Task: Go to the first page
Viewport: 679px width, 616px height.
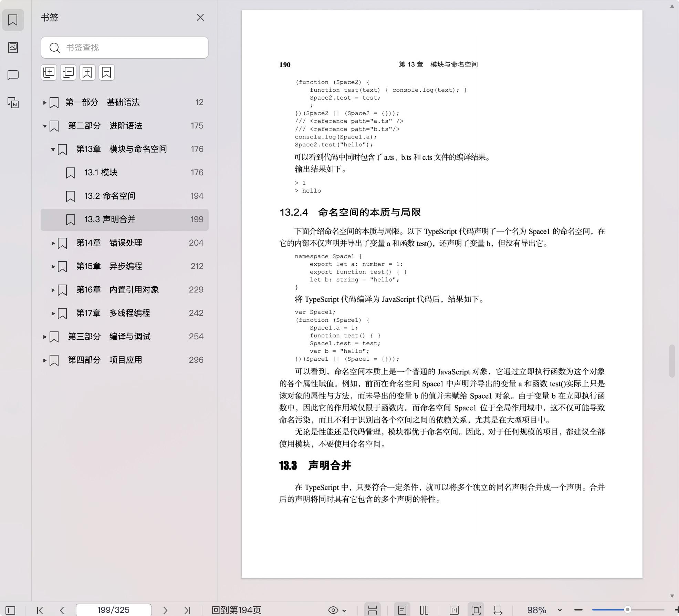Action: click(40, 610)
